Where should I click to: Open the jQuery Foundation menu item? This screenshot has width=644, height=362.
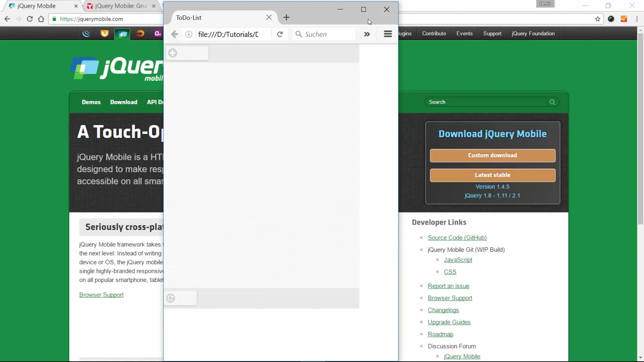533,34
